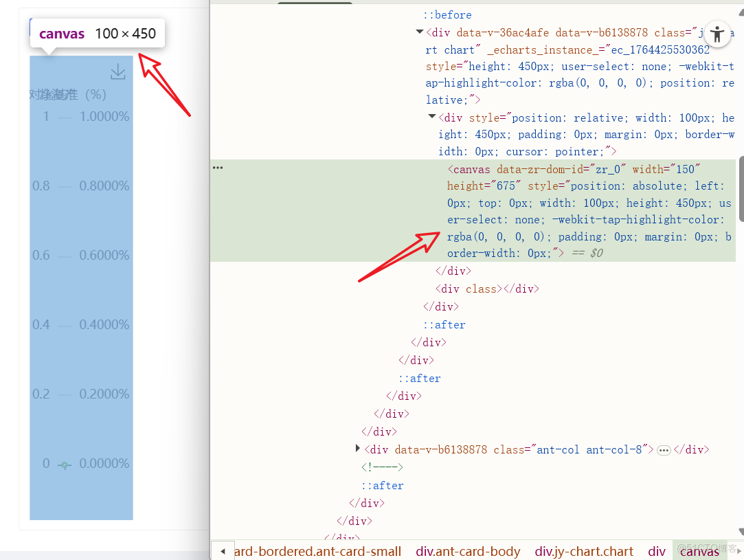Viewport: 744px width, 560px height.
Task: Select the comment node <!---->
Action: [x=382, y=467]
